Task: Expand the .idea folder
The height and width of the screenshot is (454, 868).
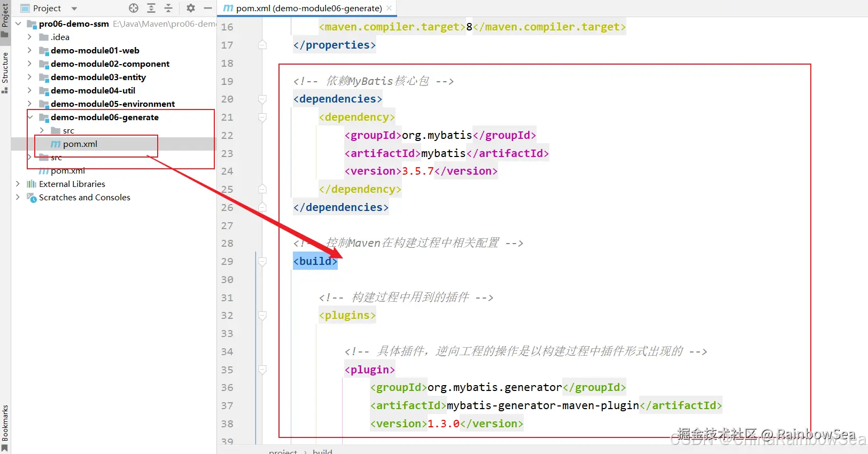Action: click(x=29, y=37)
